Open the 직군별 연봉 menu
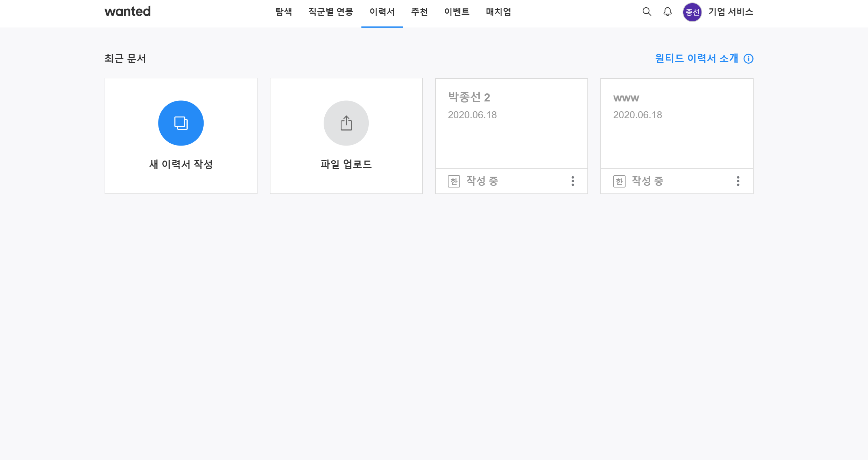 click(331, 12)
